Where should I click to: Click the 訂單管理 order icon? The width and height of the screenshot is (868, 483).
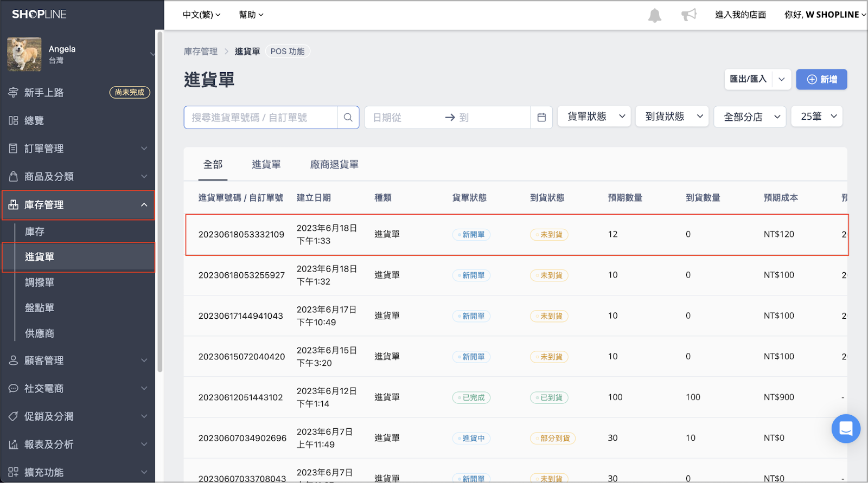[14, 148]
